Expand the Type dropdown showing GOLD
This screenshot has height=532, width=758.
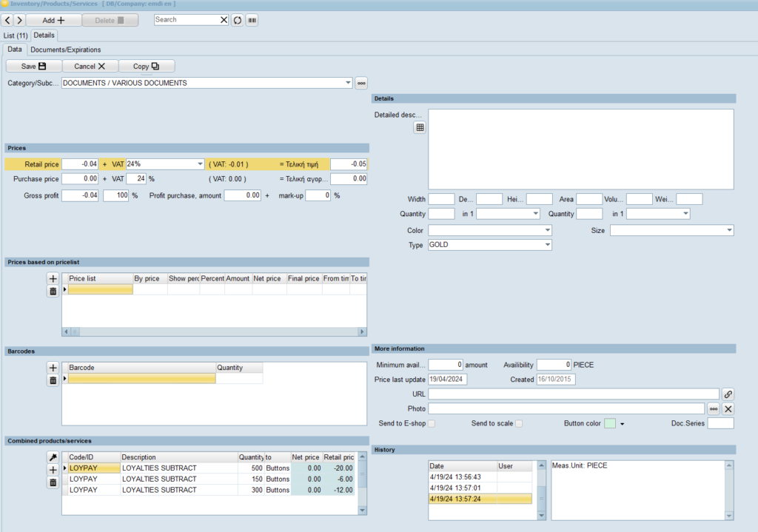[547, 245]
